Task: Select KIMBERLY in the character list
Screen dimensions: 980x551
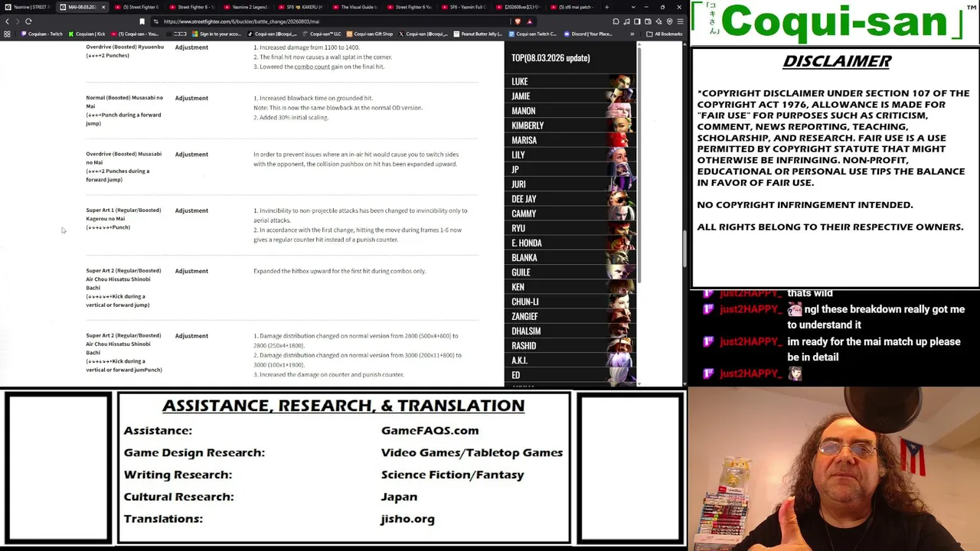Action: (x=570, y=126)
